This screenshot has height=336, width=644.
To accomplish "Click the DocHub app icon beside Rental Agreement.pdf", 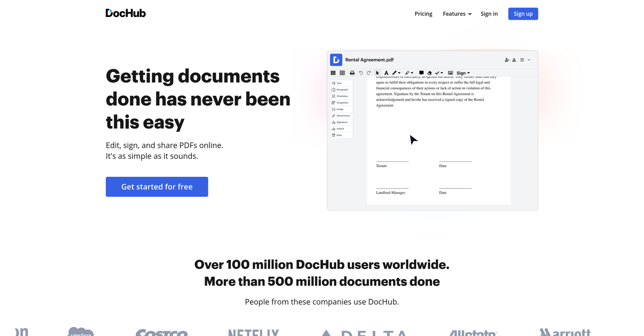I will [x=336, y=59].
